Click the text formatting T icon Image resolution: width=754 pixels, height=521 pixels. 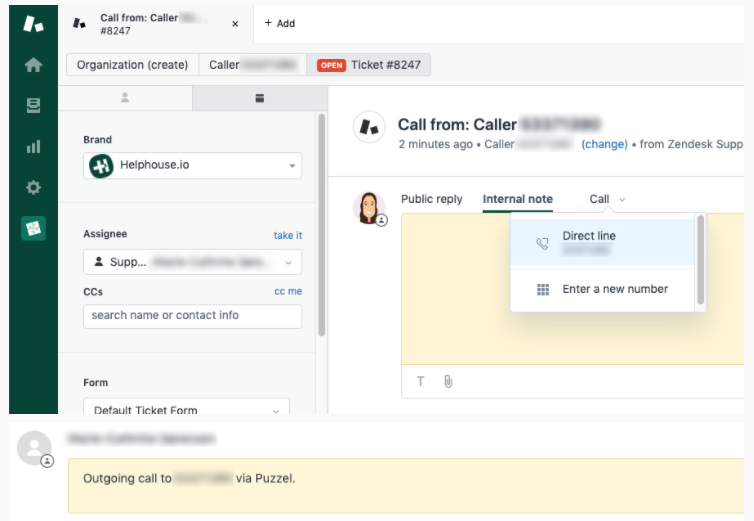[x=420, y=381]
